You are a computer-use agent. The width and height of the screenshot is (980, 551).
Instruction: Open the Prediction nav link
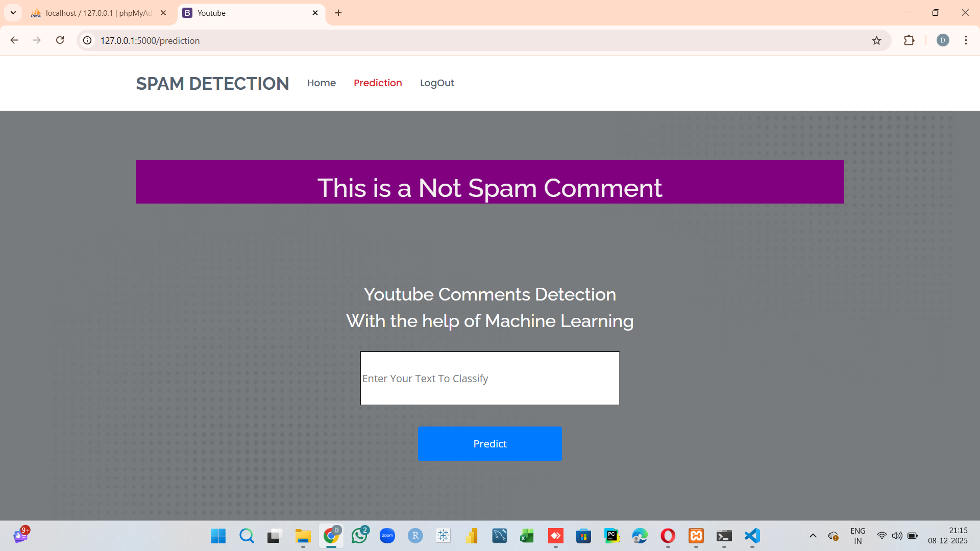[x=378, y=83]
